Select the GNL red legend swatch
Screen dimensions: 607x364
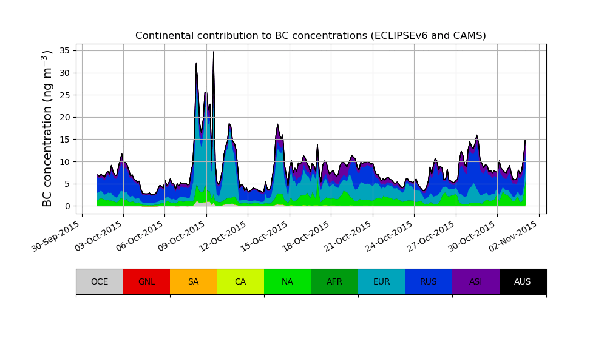[146, 281]
